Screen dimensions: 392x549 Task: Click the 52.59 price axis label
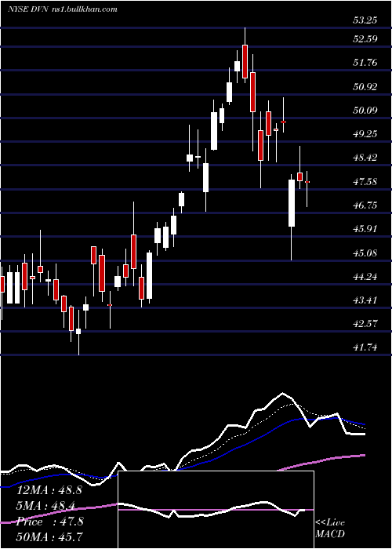tap(365, 39)
